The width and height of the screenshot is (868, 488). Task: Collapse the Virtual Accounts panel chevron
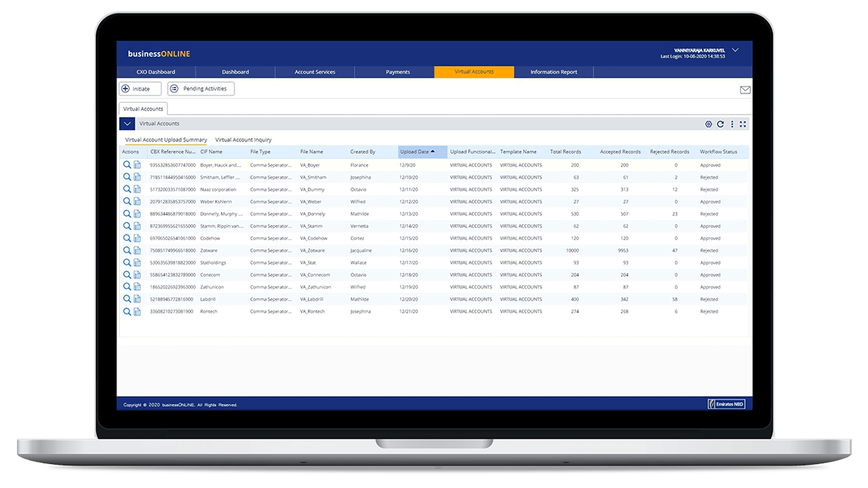click(127, 124)
